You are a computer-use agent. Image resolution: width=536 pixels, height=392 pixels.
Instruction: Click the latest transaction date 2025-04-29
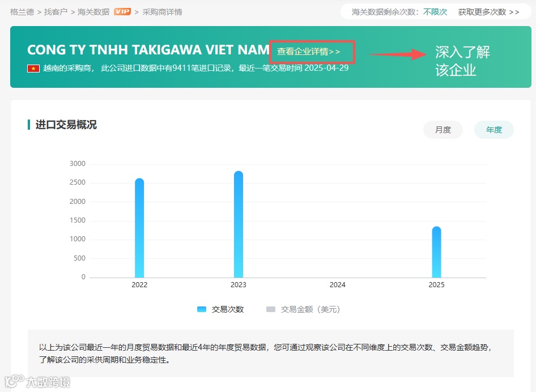[x=326, y=68]
